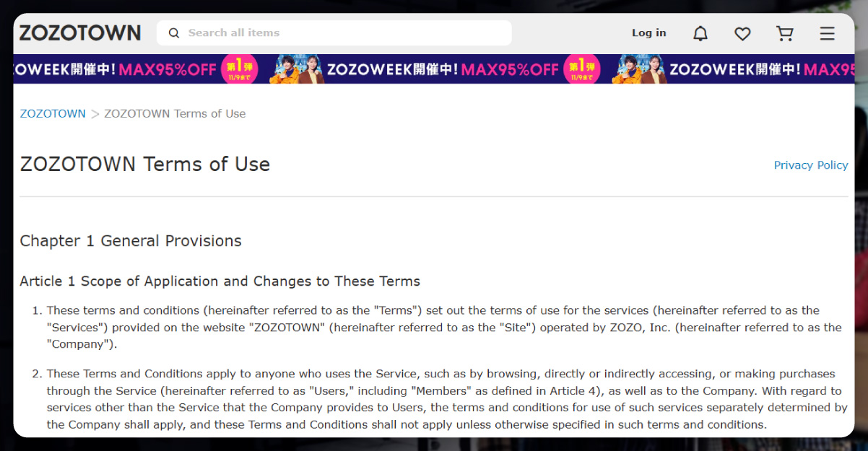This screenshot has height=451, width=868.
Task: Open notifications via the bell icon
Action: [700, 33]
